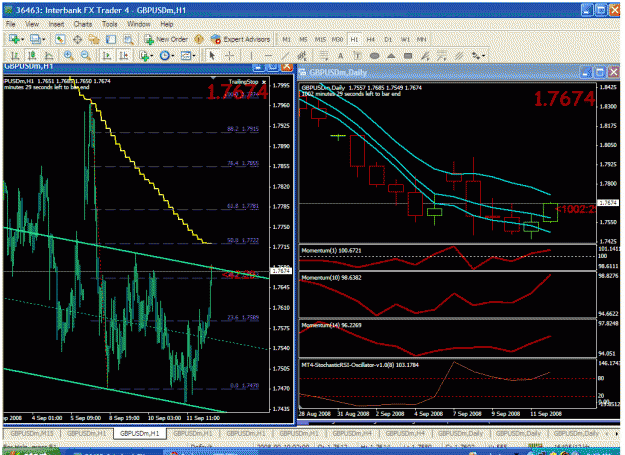625x455 pixels.
Task: Click the '61.8 1.7781' Fibonacci level label
Action: tap(243, 206)
